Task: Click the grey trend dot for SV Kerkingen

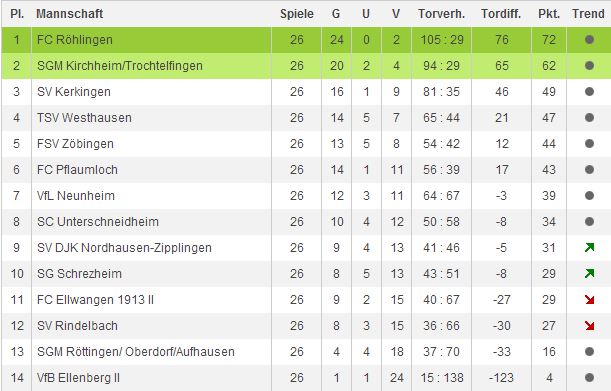Action: 589,92
